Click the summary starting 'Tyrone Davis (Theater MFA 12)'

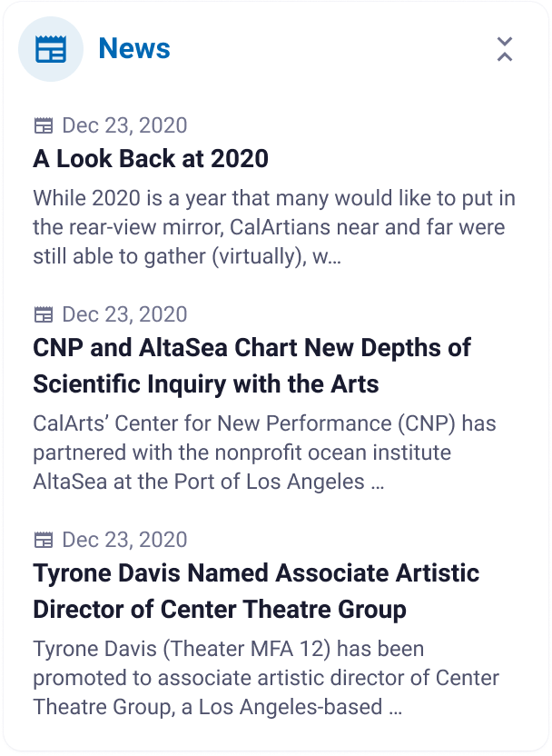pyautogui.click(x=265, y=678)
